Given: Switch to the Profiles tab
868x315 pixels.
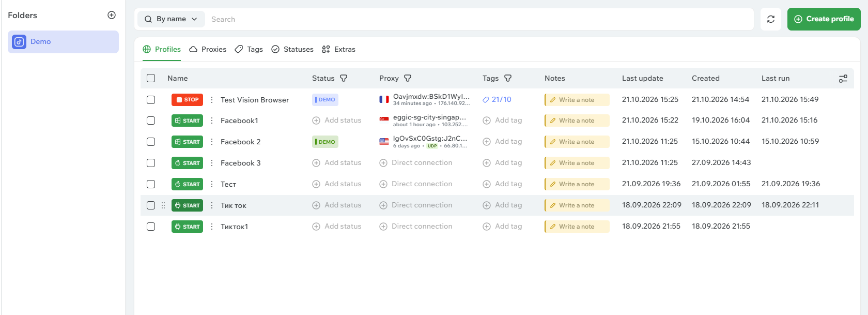Looking at the screenshot, I should (x=162, y=49).
